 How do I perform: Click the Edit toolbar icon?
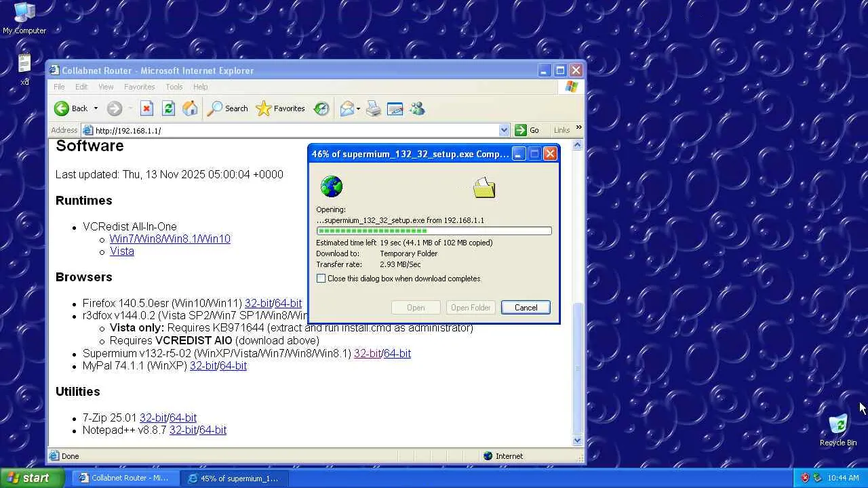[395, 108]
